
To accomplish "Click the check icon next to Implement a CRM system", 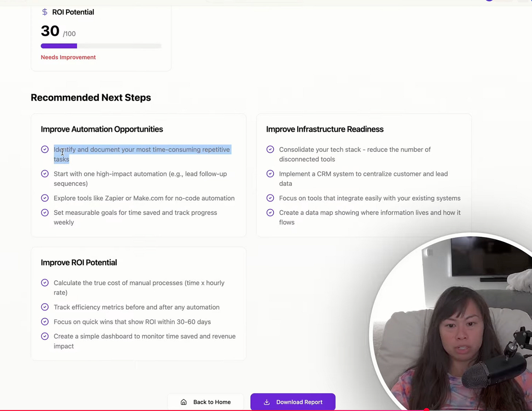I will pos(270,174).
